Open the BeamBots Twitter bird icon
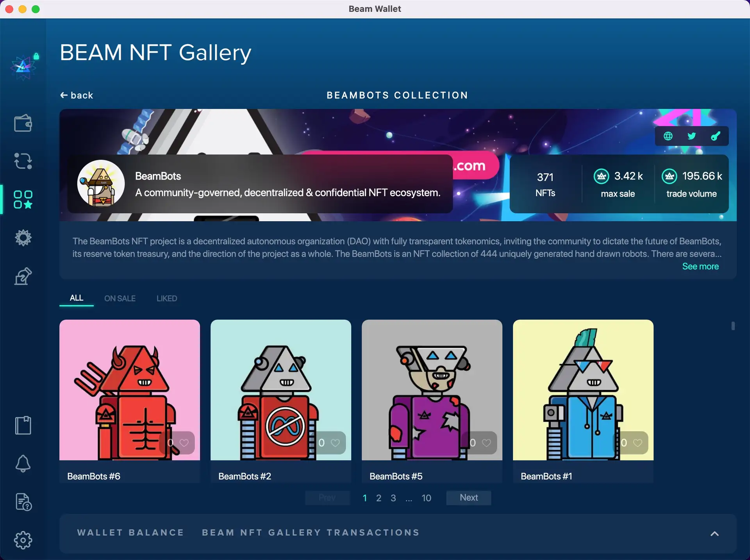Image resolution: width=750 pixels, height=560 pixels. (x=691, y=136)
